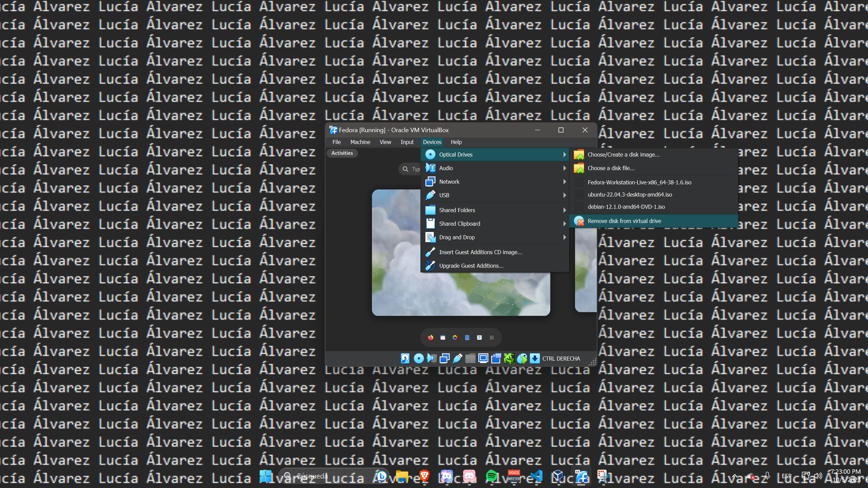This screenshot has height=488, width=868.
Task: Click the green turtle CPU status icon
Action: tap(509, 358)
